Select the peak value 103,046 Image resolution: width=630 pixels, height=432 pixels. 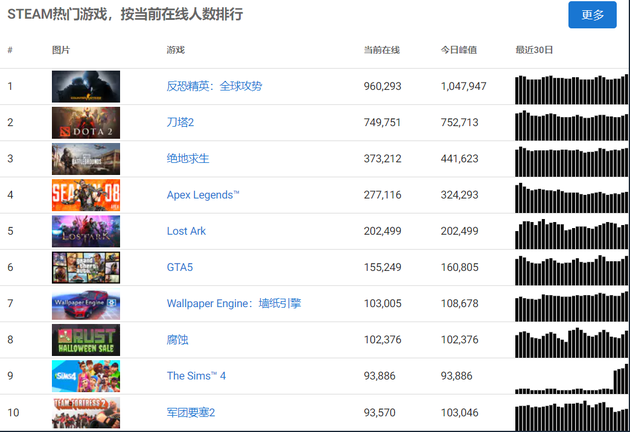pos(460,412)
